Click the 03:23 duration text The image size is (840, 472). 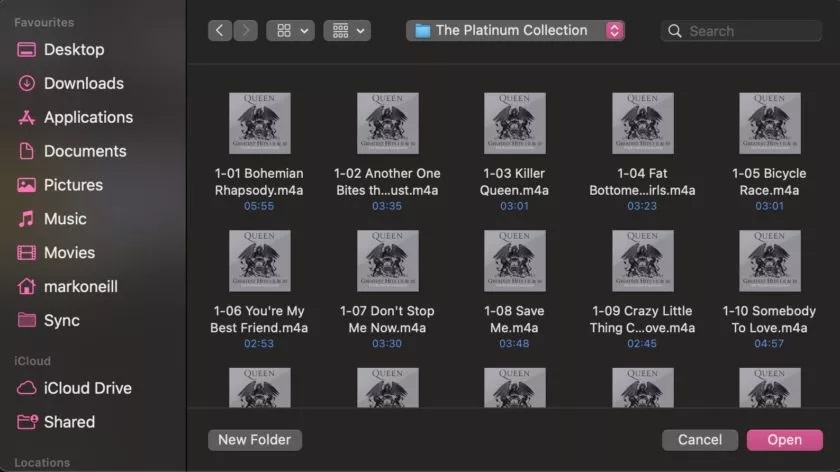[642, 206]
